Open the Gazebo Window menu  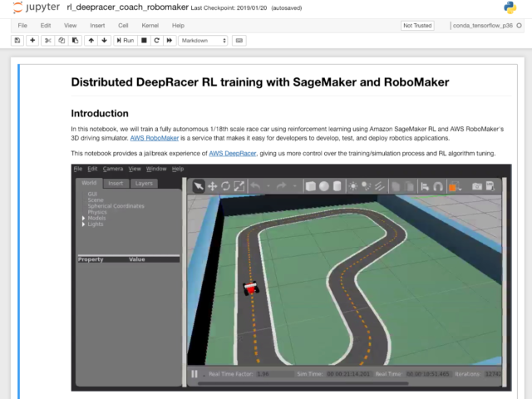tap(156, 169)
